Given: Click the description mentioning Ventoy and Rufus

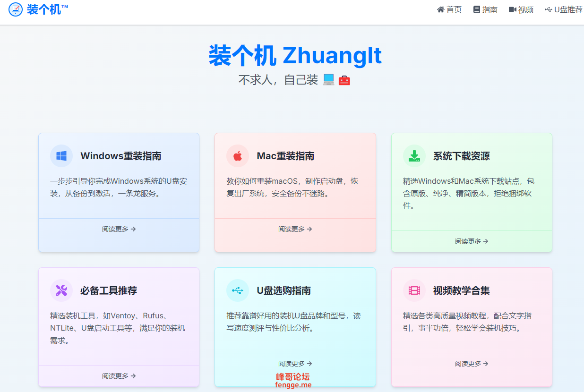Looking at the screenshot, I should pyautogui.click(x=118, y=328).
